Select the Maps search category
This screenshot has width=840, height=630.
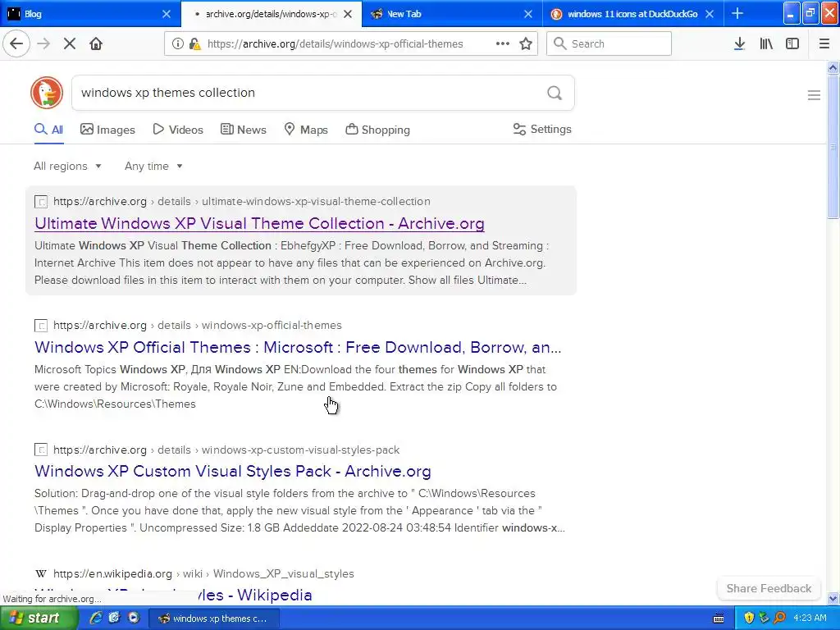(306, 130)
